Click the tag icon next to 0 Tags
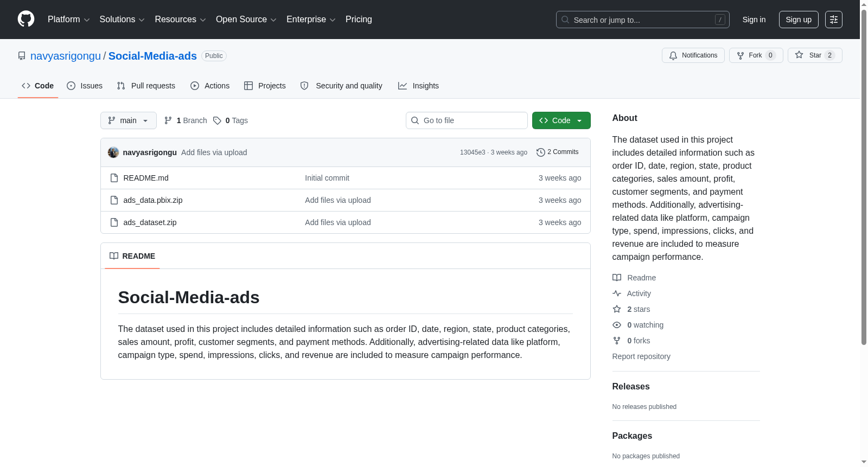This screenshot has height=467, width=868. pos(217,120)
